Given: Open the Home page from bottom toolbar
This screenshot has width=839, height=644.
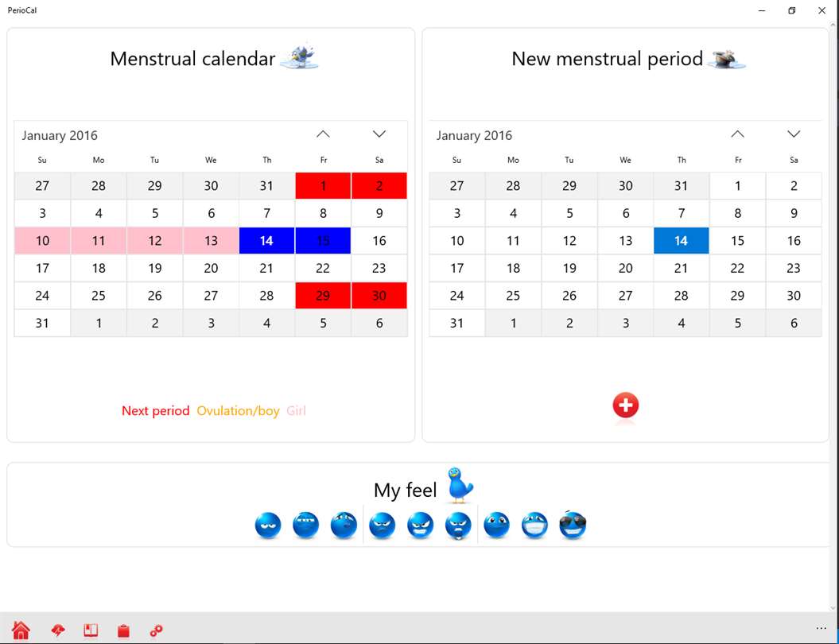Looking at the screenshot, I should point(21,630).
